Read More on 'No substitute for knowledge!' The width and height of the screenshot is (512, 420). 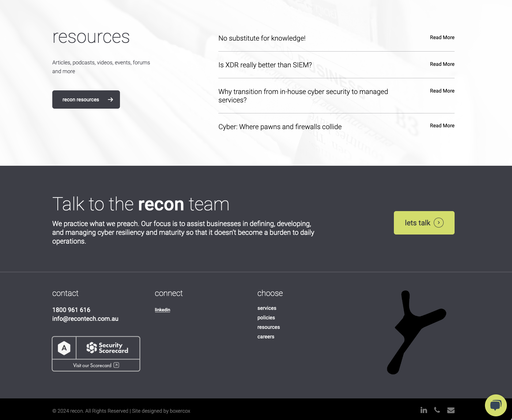(442, 37)
